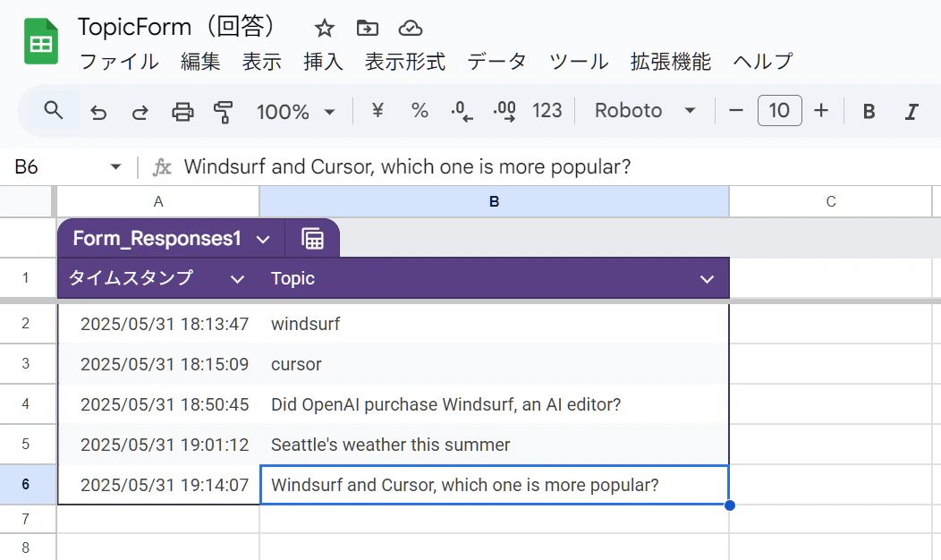Click the move to folder icon
This screenshot has height=560, width=941.
(x=367, y=28)
